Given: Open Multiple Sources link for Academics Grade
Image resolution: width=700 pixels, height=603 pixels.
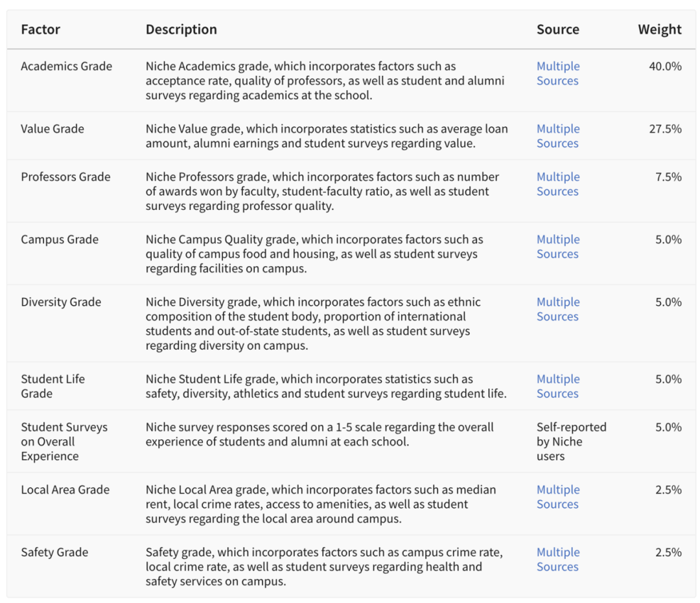Looking at the screenshot, I should (558, 74).
